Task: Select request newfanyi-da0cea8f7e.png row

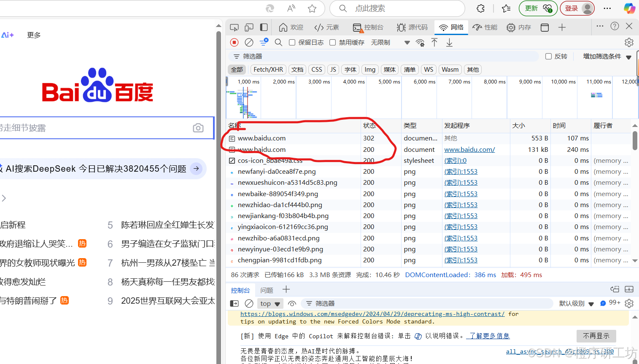Action: pos(429,172)
